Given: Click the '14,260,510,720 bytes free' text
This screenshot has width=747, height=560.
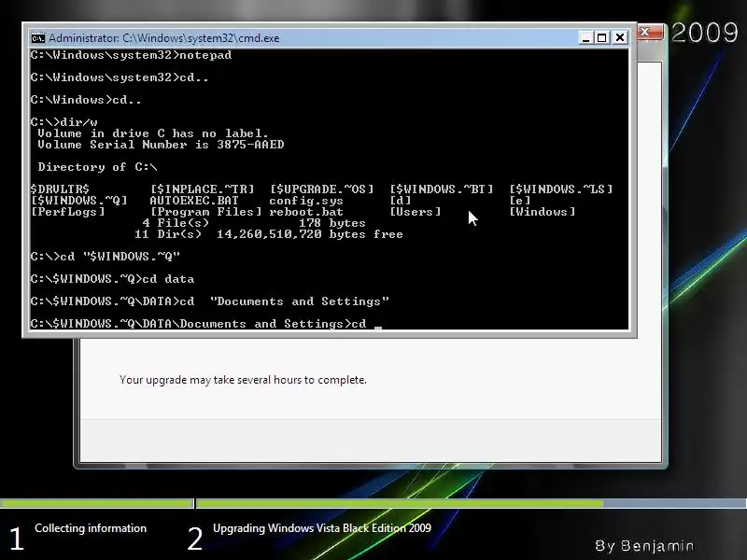Looking at the screenshot, I should 310,234.
